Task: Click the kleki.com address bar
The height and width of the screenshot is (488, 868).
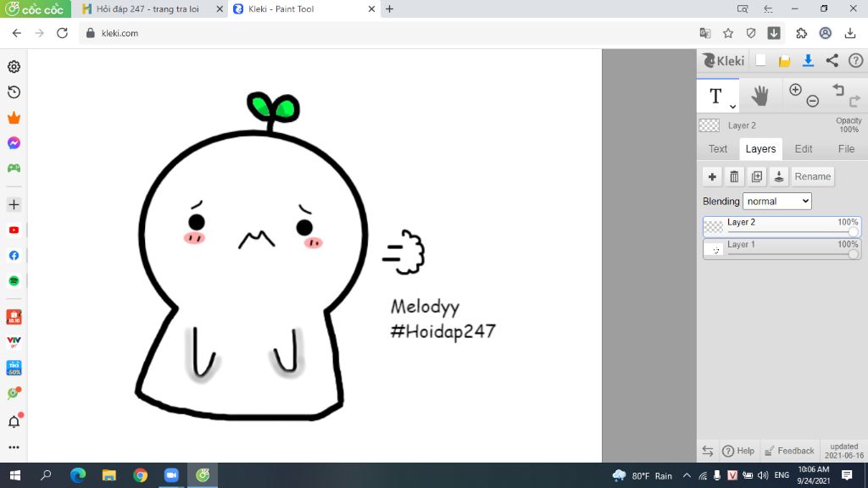Action: pyautogui.click(x=387, y=33)
